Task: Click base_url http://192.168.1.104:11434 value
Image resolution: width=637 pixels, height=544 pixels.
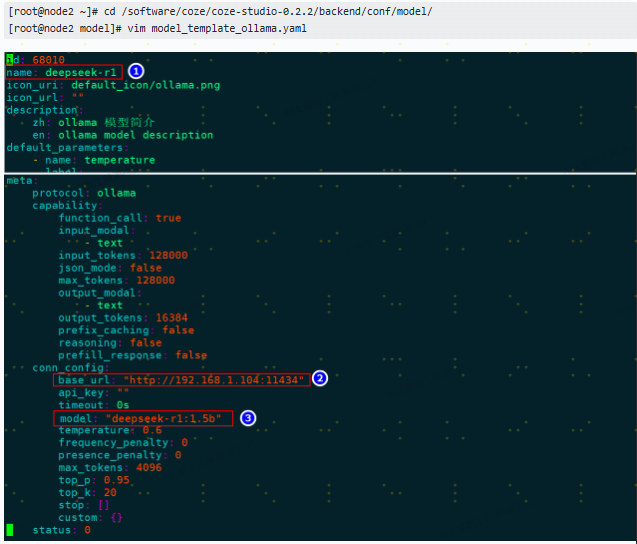Action: [214, 380]
